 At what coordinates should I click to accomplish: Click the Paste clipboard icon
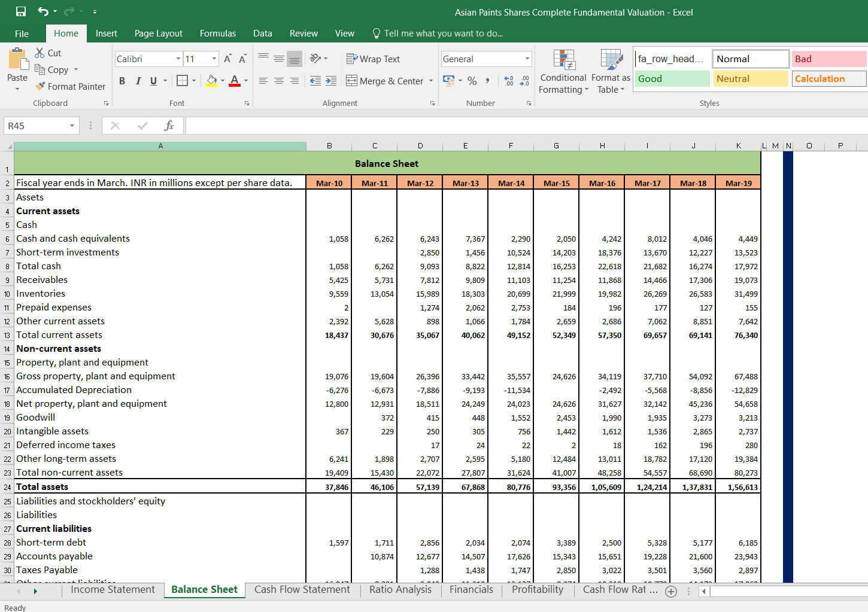point(18,59)
